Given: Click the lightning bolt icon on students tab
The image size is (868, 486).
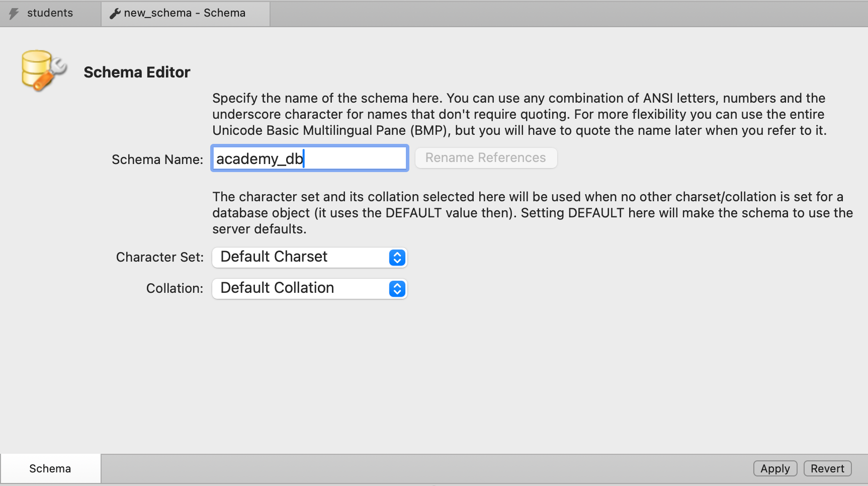Looking at the screenshot, I should tap(14, 14).
